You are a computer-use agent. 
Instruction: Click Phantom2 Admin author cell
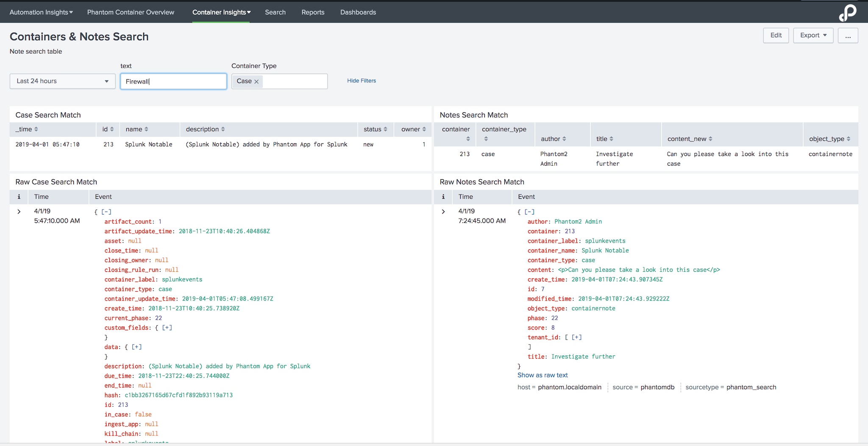click(x=554, y=159)
